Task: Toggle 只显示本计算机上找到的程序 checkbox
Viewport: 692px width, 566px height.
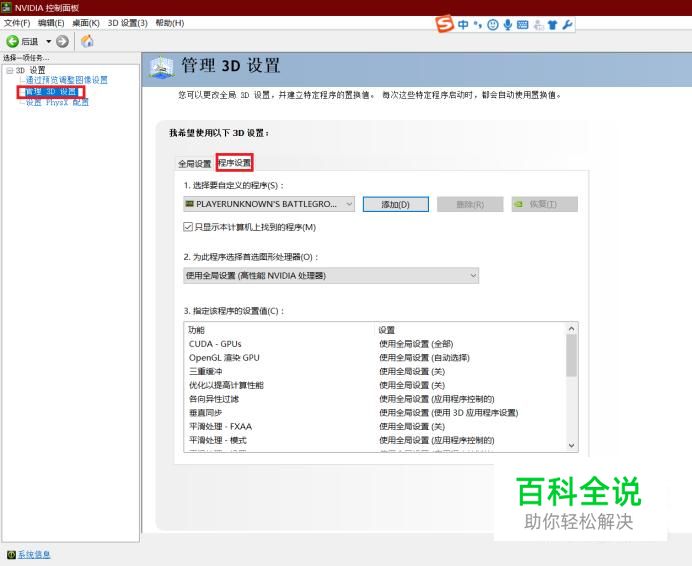Action: point(188,227)
